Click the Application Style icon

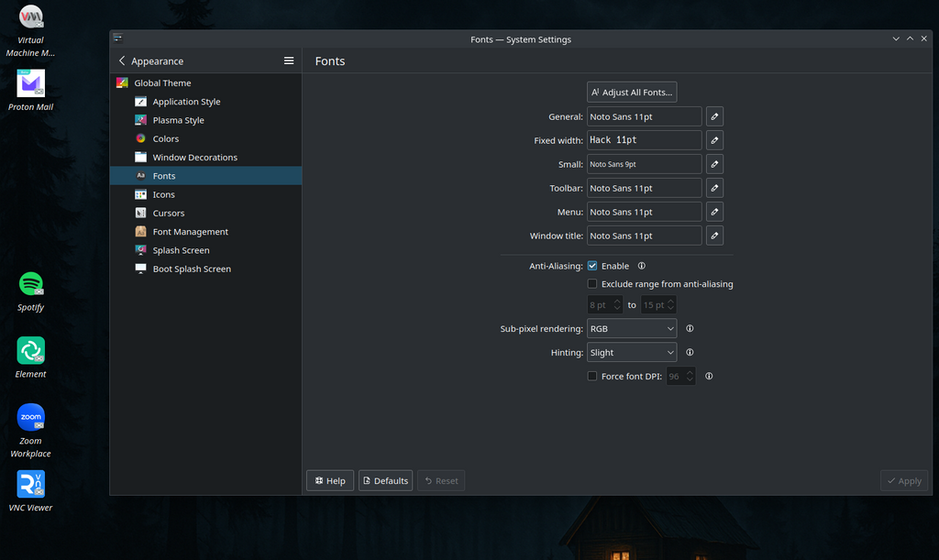click(x=140, y=101)
